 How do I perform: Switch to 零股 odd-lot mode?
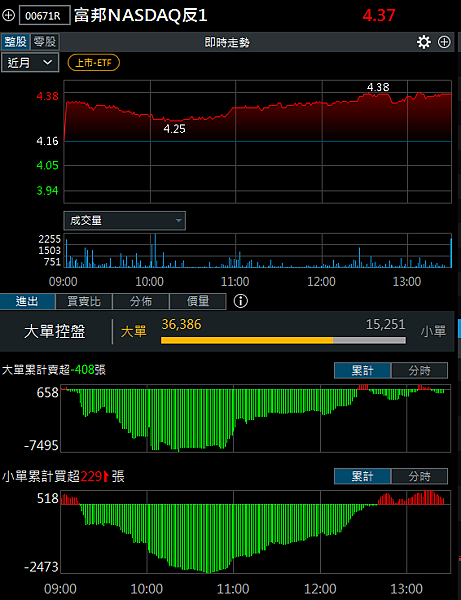click(x=44, y=42)
